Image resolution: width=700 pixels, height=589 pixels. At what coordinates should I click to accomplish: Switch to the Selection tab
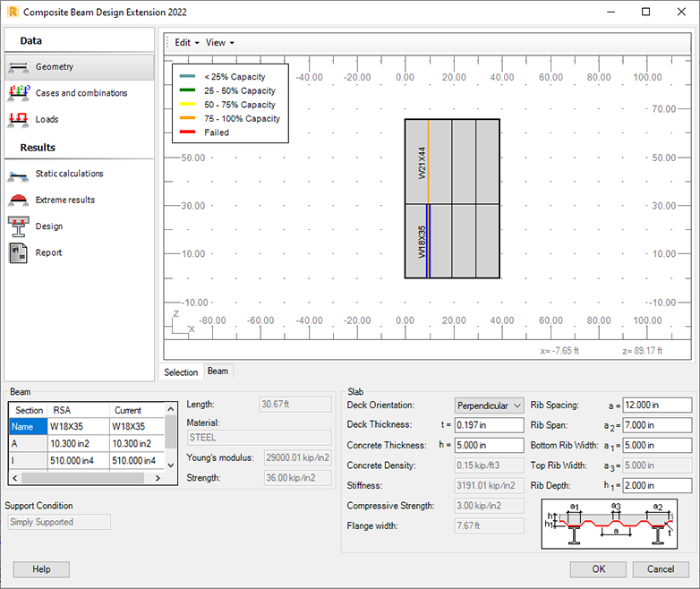pos(181,372)
